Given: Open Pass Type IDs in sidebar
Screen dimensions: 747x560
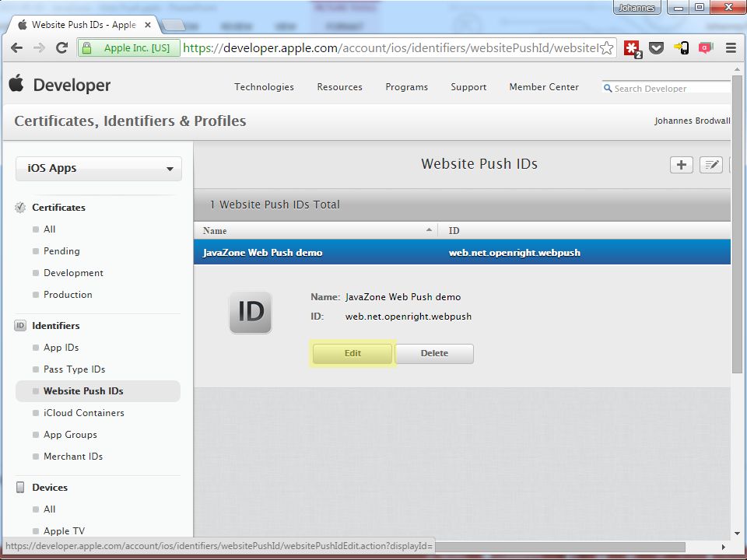Looking at the screenshot, I should [x=75, y=369].
